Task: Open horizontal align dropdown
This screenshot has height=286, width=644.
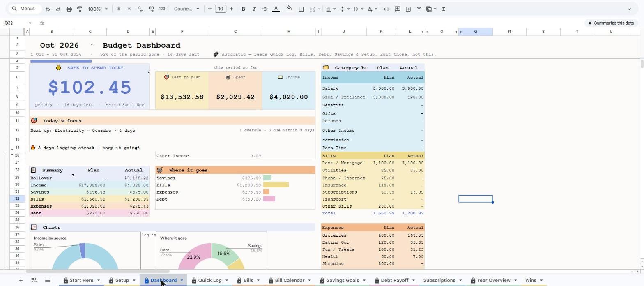Action: click(331, 9)
